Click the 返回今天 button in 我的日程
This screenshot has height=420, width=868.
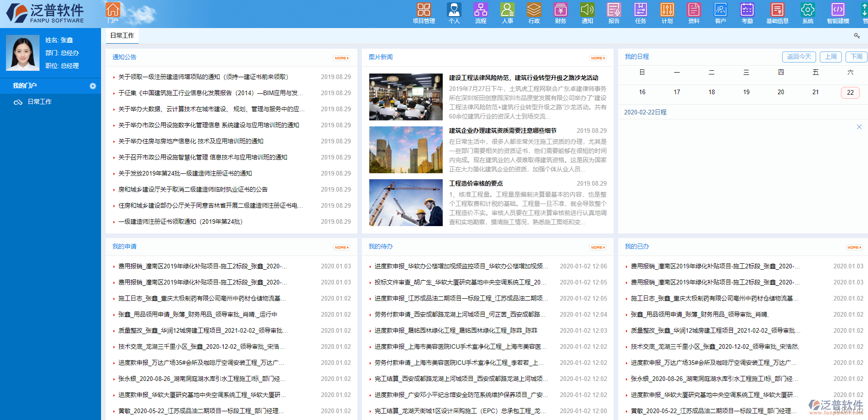tap(799, 57)
